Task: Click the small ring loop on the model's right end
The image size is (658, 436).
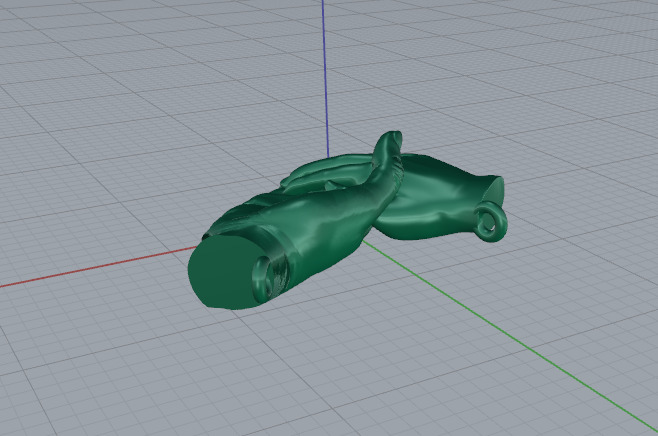Action: click(x=491, y=221)
